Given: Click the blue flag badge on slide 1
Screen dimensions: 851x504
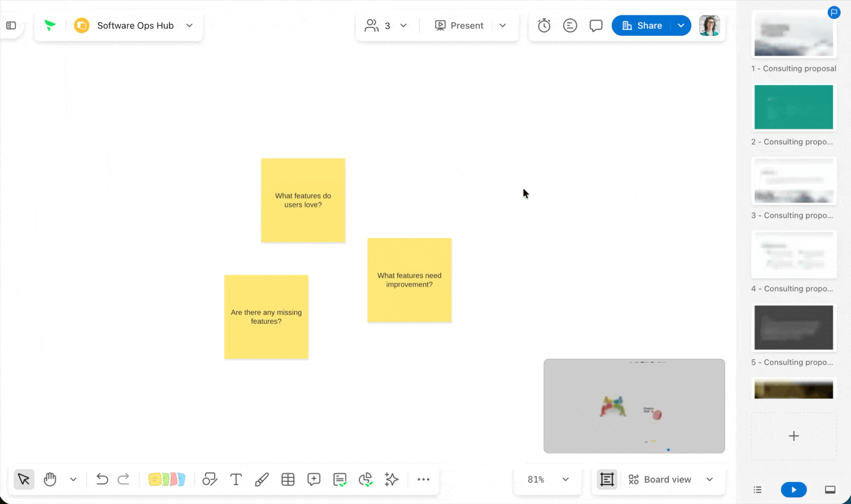Looking at the screenshot, I should click(834, 12).
